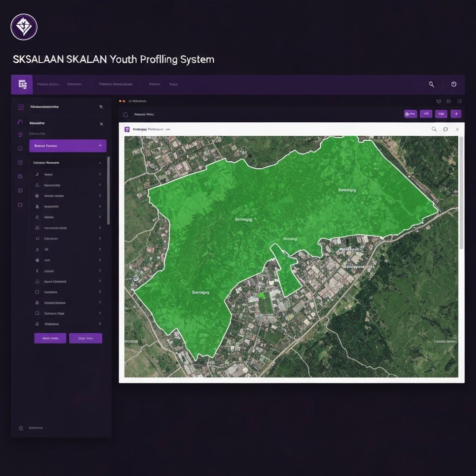This screenshot has width=476, height=476.
Task: Click the icon in the sidebar footer
Action: (x=20, y=428)
